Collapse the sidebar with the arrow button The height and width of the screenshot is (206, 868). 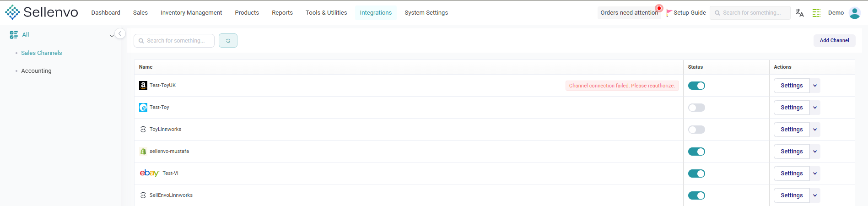pyautogui.click(x=120, y=33)
